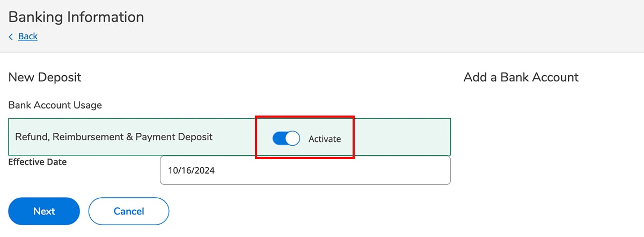Click the Back link under Banking Information
The image size is (644, 237).
coord(28,37)
